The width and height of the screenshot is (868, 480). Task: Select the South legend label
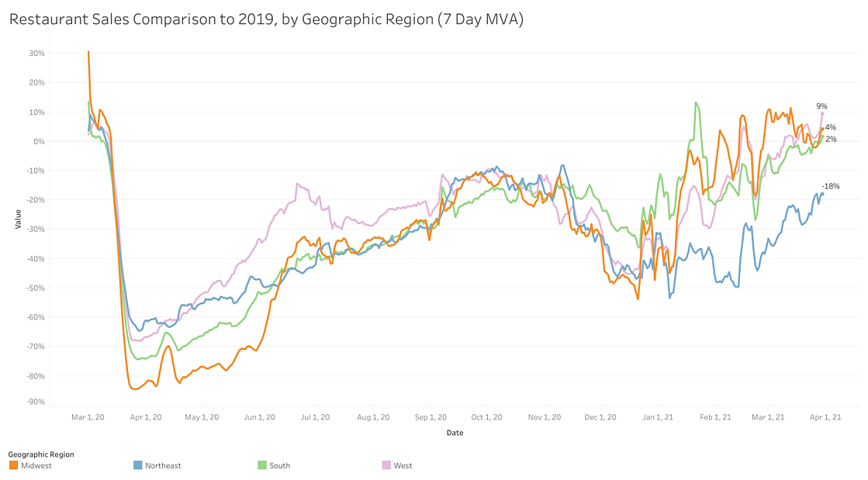(x=280, y=465)
